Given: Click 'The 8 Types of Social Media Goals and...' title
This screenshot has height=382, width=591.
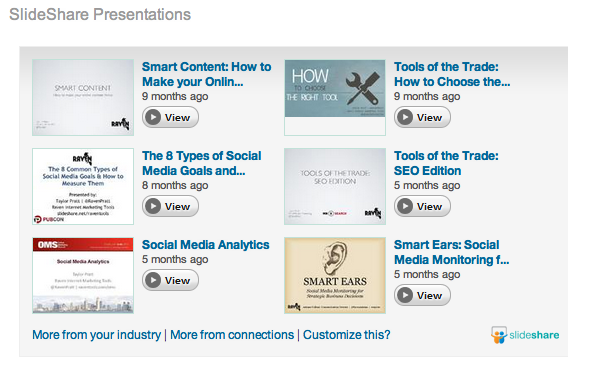Looking at the screenshot, I should tap(202, 163).
